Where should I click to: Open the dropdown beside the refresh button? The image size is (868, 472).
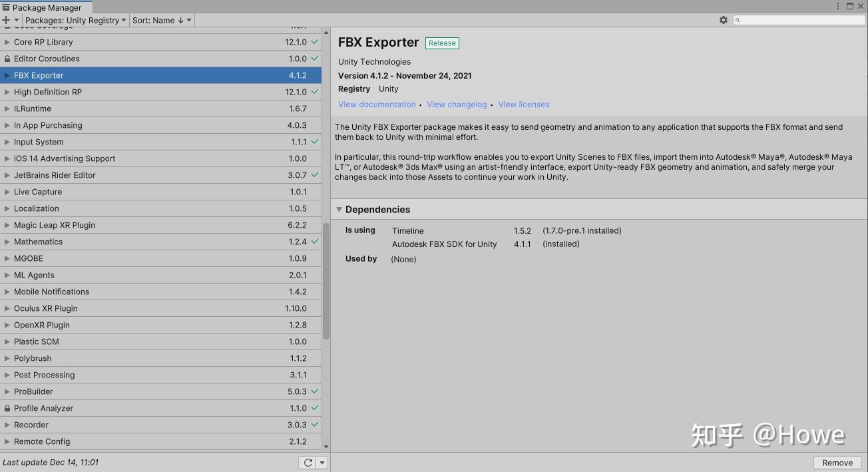(321, 462)
